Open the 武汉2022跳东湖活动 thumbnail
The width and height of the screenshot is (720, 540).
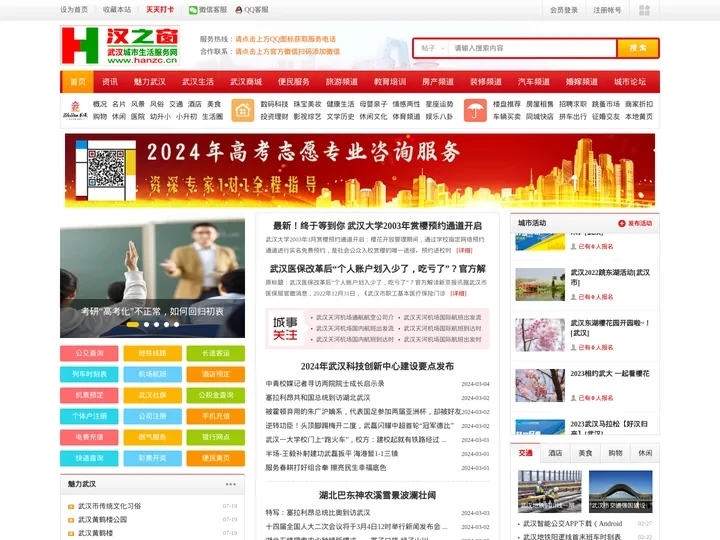pos(540,285)
